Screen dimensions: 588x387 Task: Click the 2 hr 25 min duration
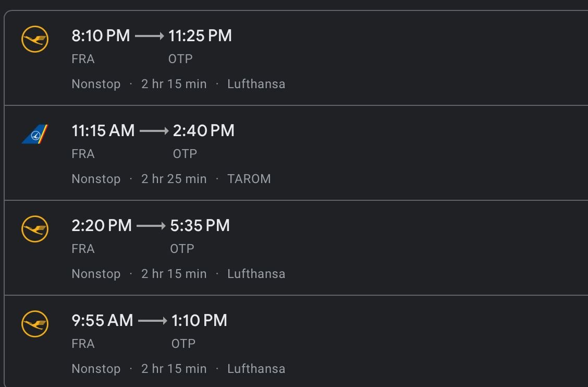click(174, 179)
